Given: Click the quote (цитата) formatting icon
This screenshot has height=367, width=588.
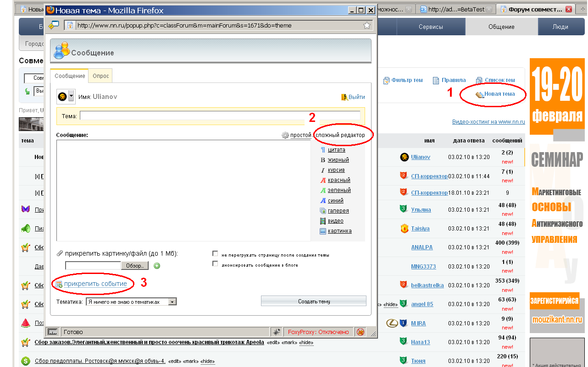Looking at the screenshot, I should (x=323, y=150).
